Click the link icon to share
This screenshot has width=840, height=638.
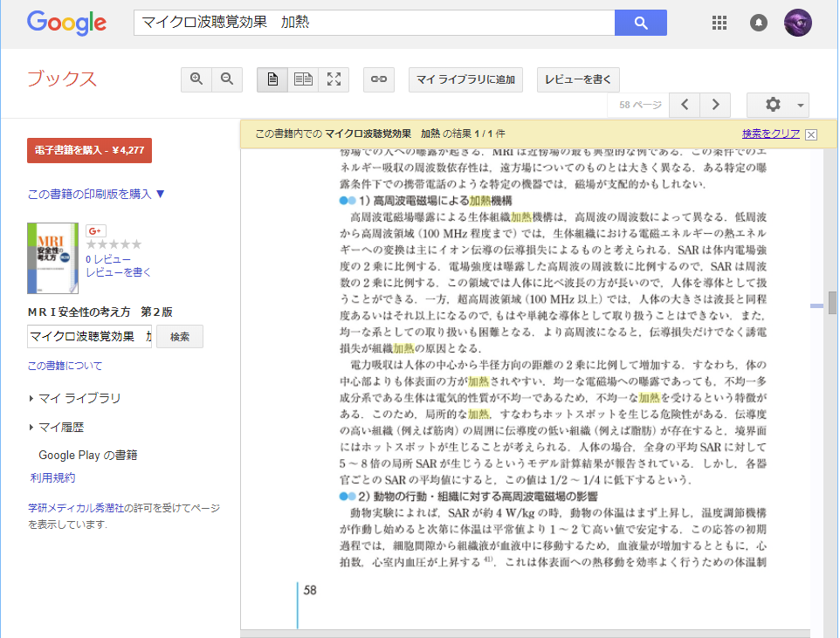click(379, 79)
